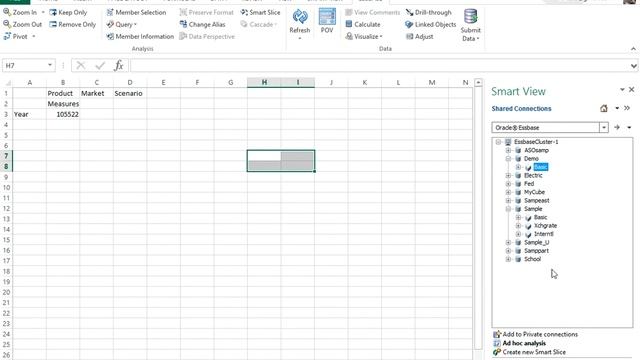Select the Scenario cell

130,93
